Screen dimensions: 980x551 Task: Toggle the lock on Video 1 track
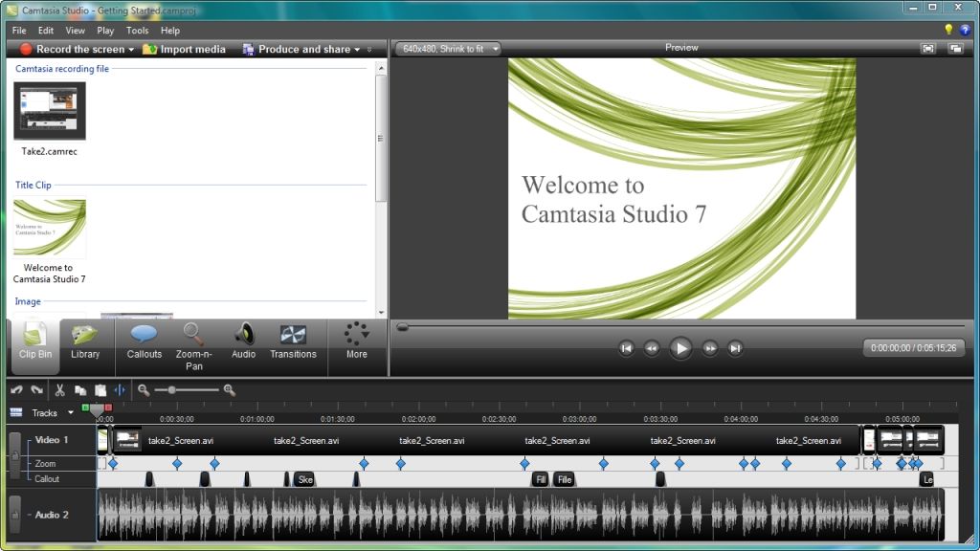click(x=15, y=456)
